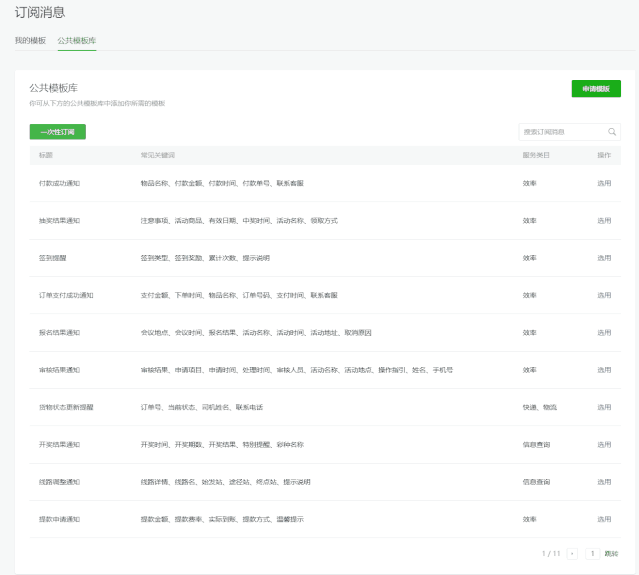Click the page number input box
This screenshot has width=639, height=575.
click(592, 553)
